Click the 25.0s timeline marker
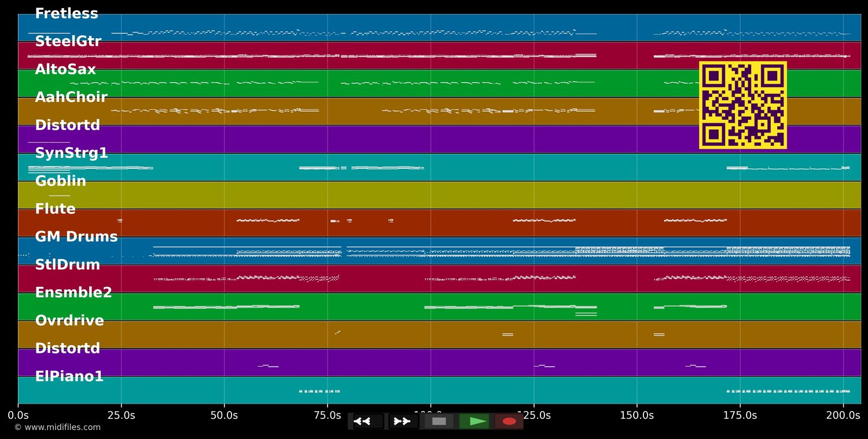The width and height of the screenshot is (868, 439). tap(121, 415)
